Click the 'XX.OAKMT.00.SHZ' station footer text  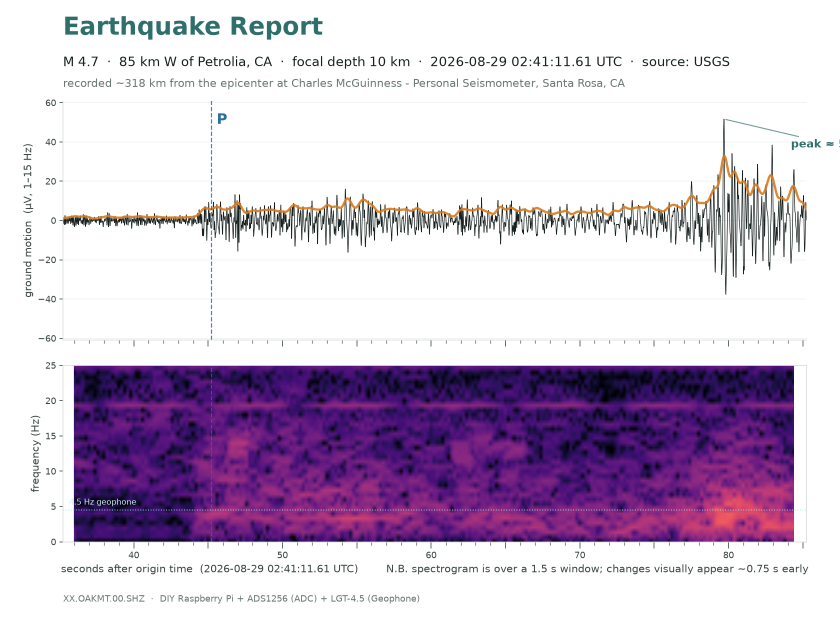point(104,599)
